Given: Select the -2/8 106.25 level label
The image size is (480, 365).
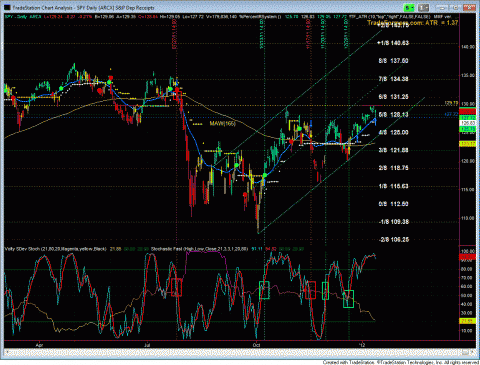Looking at the screenshot, I should 393,240.
